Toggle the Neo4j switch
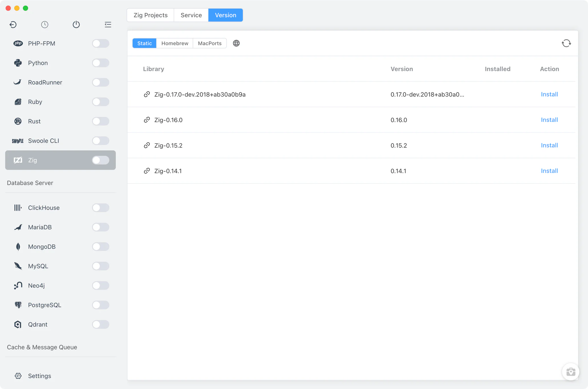588x389 pixels. [x=100, y=286]
